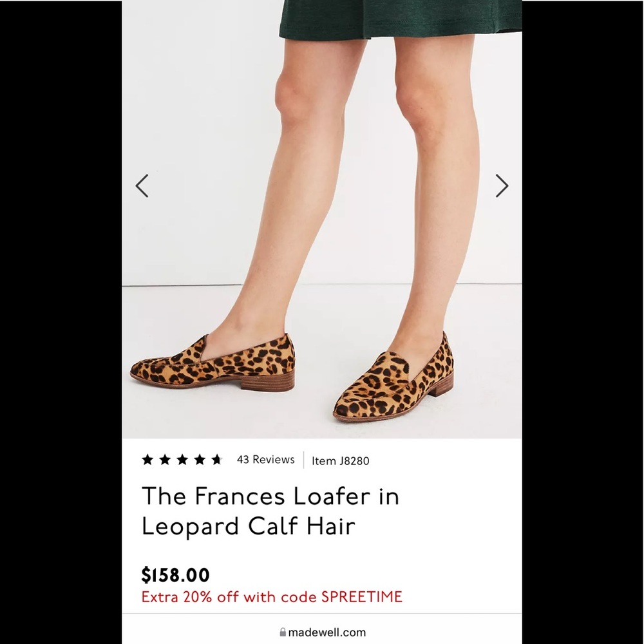Click the $158.00 price

click(x=175, y=575)
